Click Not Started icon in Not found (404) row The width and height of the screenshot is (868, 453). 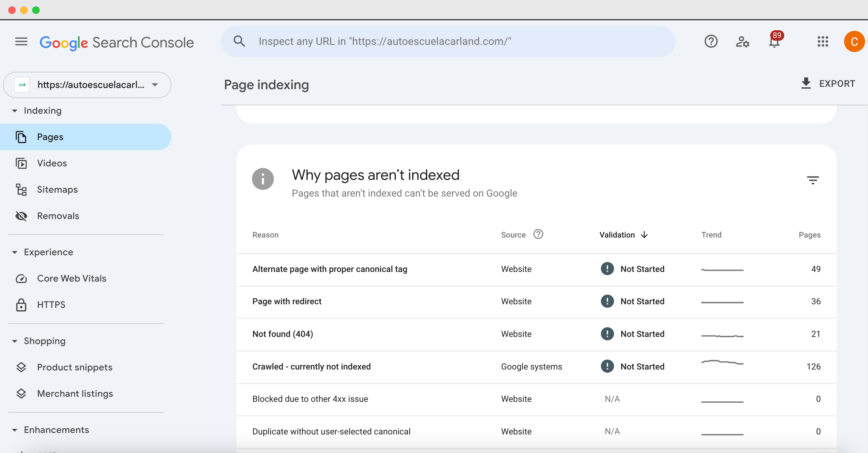(x=607, y=334)
